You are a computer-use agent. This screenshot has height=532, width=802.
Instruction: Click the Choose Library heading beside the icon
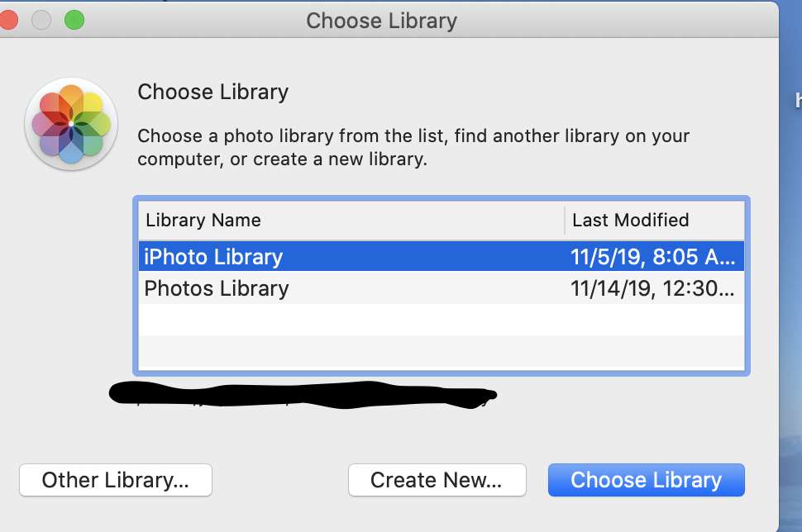212,92
